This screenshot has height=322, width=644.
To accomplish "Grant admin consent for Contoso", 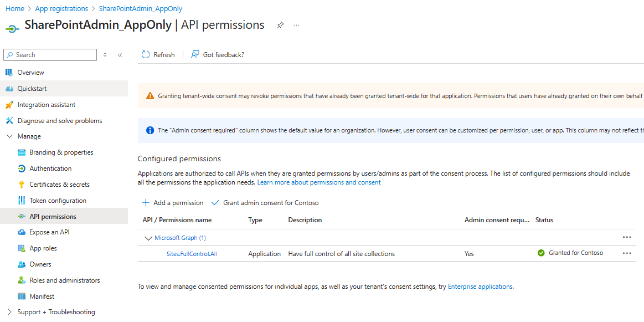I will pos(265,202).
